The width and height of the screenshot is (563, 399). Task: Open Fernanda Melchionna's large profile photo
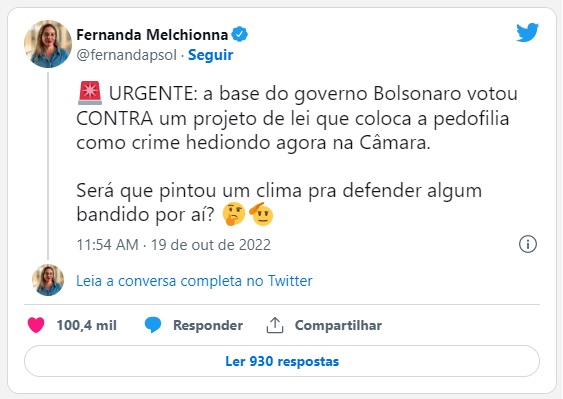click(x=48, y=44)
